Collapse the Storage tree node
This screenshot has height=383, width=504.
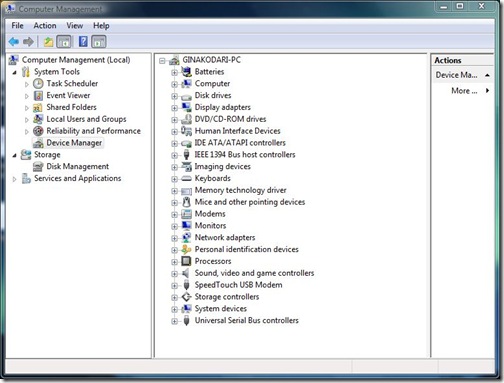coord(14,155)
